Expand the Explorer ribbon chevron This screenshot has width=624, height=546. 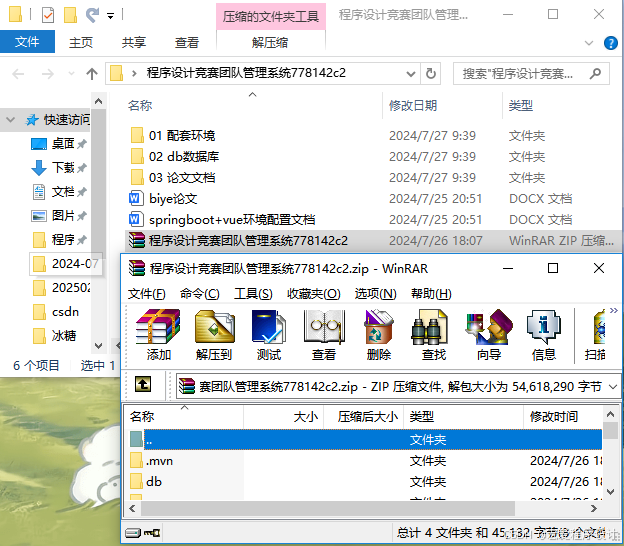coord(589,42)
